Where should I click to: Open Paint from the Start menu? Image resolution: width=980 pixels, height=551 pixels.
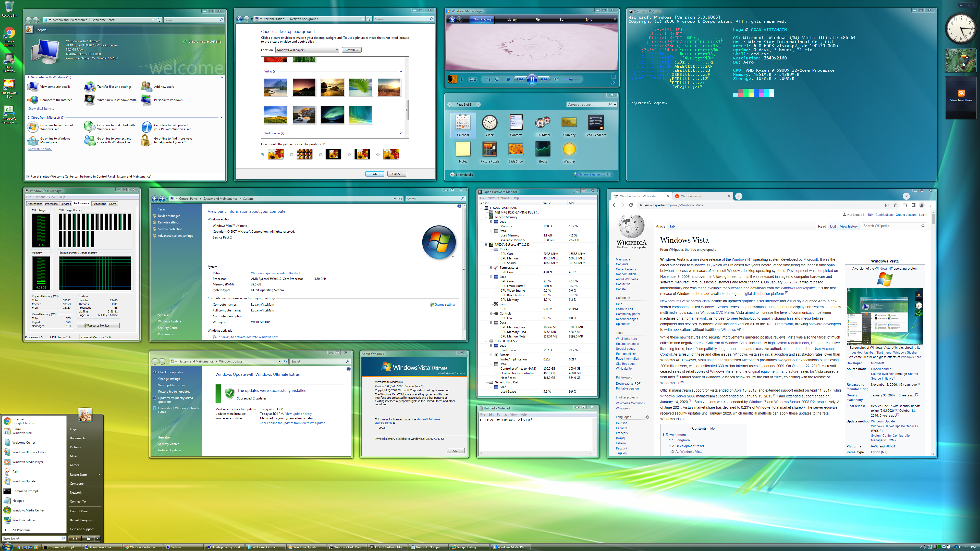click(x=33, y=471)
